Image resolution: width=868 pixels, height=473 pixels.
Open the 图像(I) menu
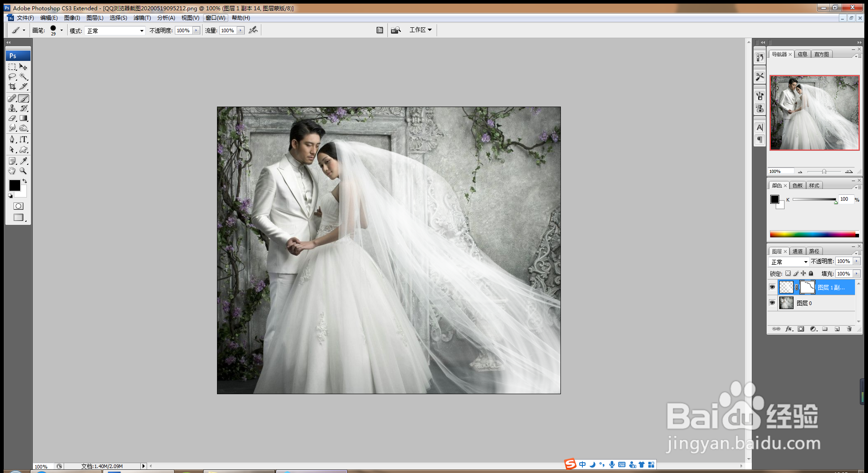coord(72,18)
